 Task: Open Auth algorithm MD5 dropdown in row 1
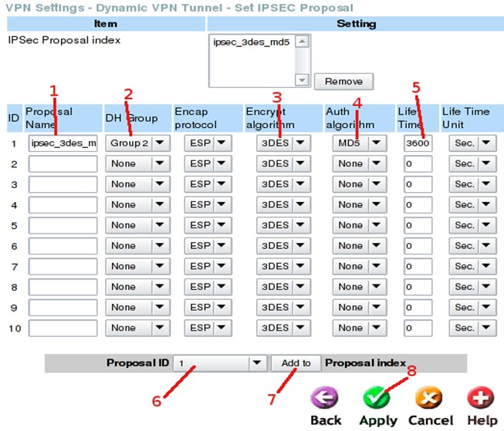pyautogui.click(x=358, y=143)
